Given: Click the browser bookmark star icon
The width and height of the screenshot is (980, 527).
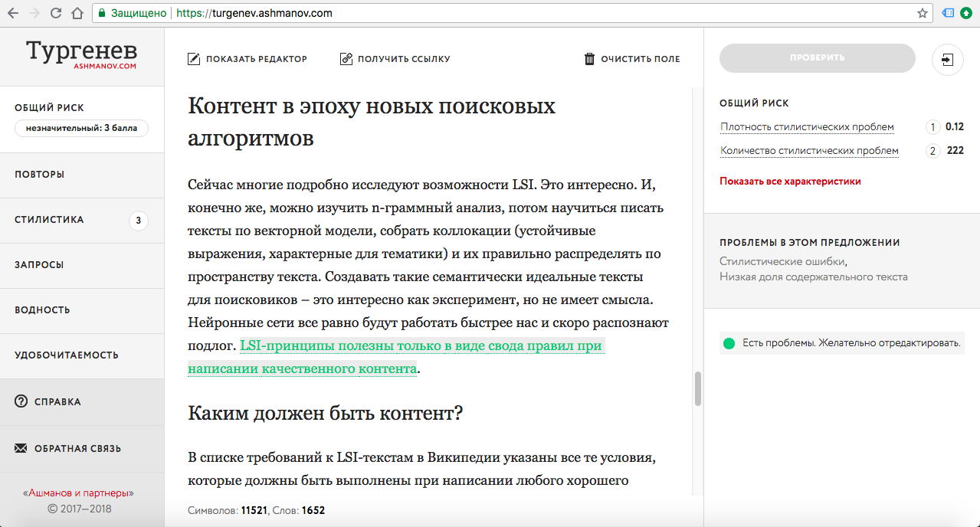Looking at the screenshot, I should pos(923,14).
